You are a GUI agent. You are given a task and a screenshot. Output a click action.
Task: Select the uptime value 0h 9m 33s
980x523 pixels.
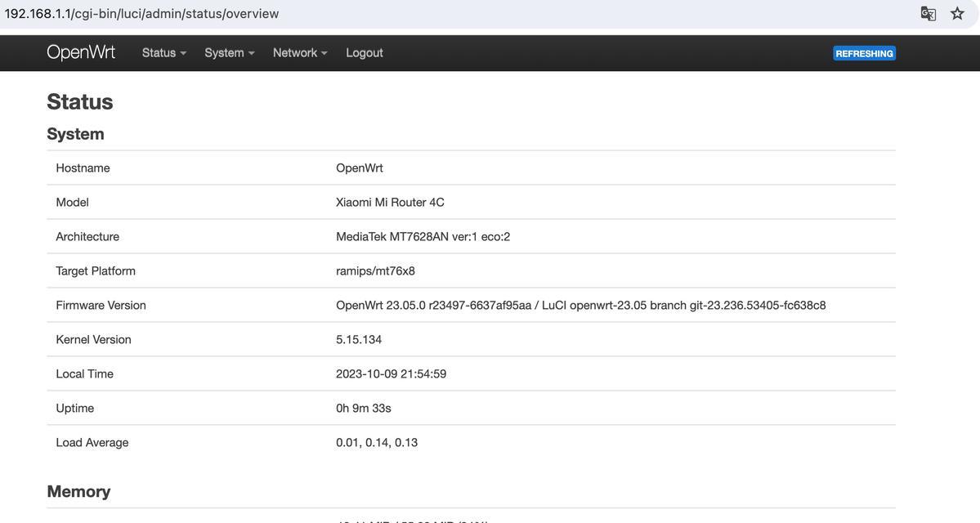coord(364,409)
